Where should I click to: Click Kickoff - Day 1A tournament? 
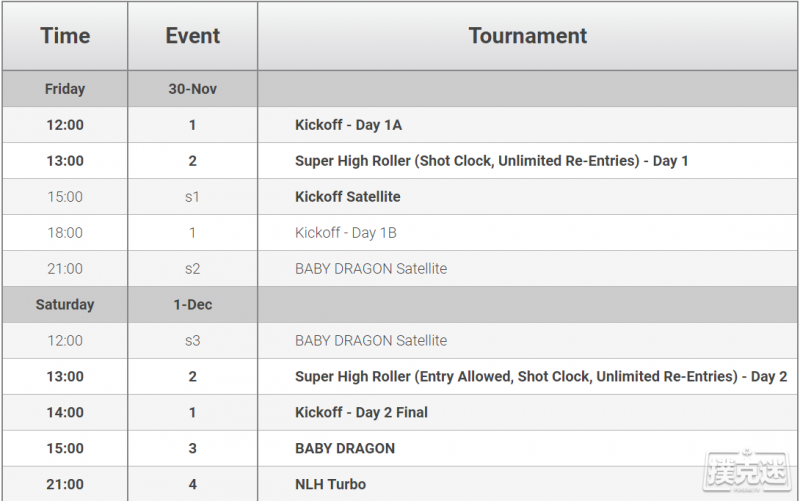[x=348, y=125]
